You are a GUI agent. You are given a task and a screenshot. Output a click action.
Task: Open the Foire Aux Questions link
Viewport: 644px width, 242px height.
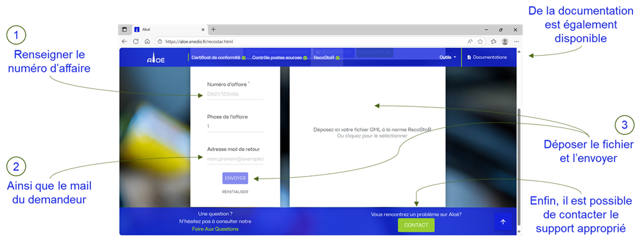(216, 229)
